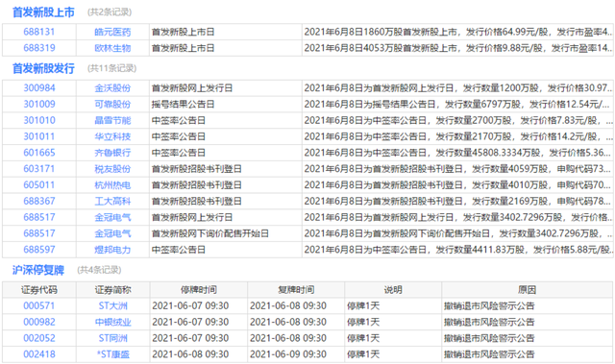Click the 证券简称 column header

tap(112, 290)
